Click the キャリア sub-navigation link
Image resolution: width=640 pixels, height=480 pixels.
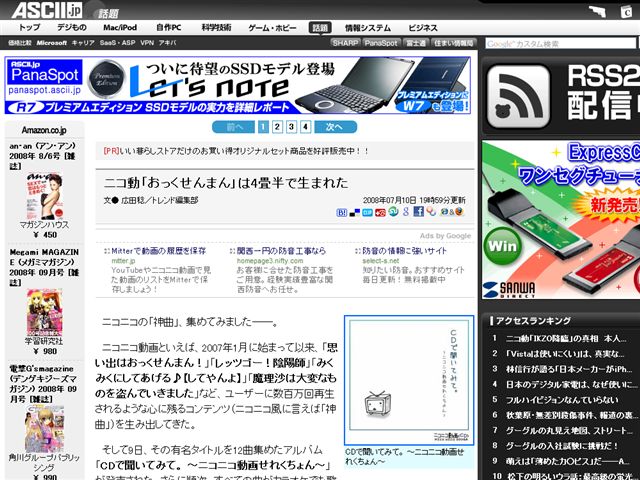click(x=83, y=42)
